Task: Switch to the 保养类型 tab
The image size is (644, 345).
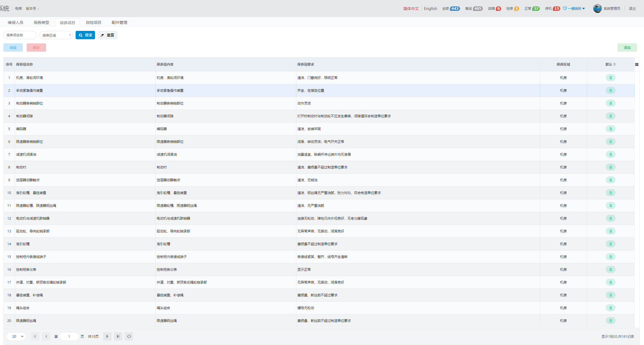Action: click(41, 23)
